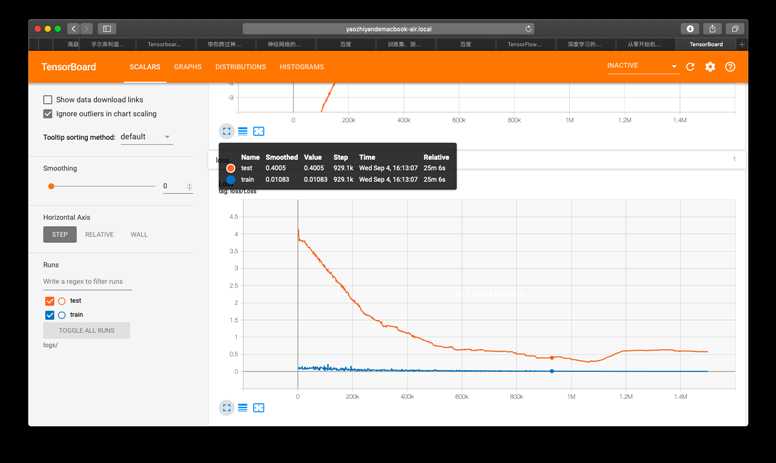Click the orange test marker on loss curve
Image resolution: width=776 pixels, height=463 pixels.
pos(552,358)
